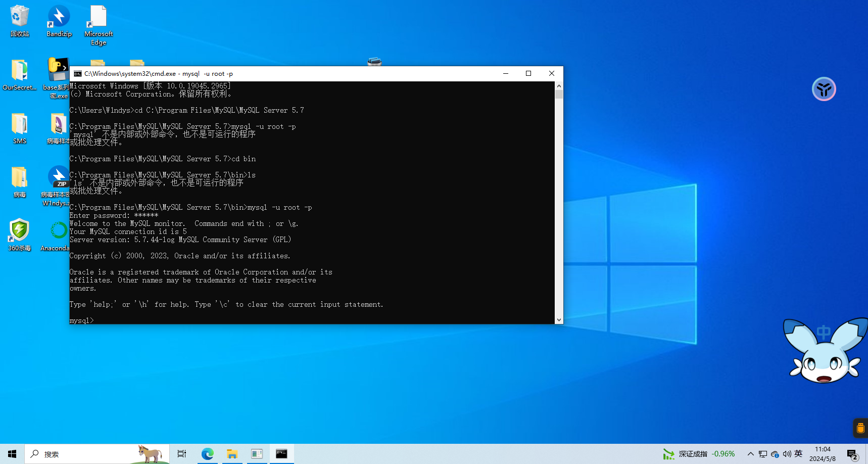Toggle the input language indicator 英
This screenshot has width=868, height=464.
coord(798,454)
